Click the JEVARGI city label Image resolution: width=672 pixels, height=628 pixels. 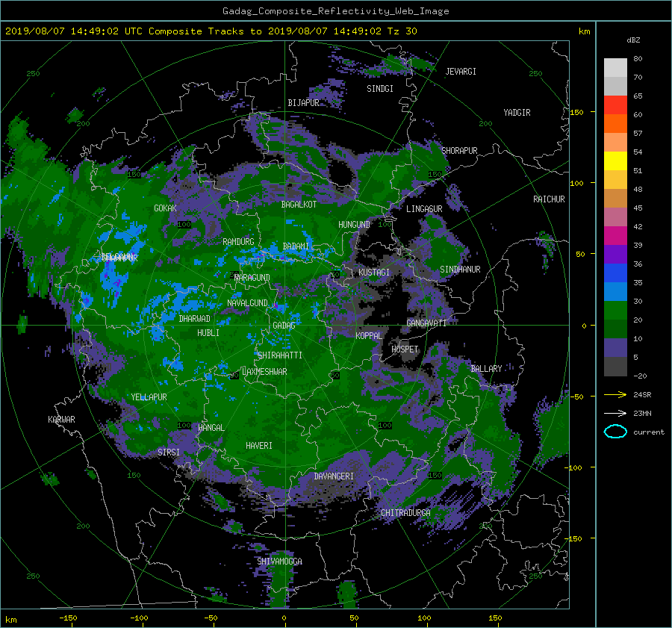(x=461, y=71)
